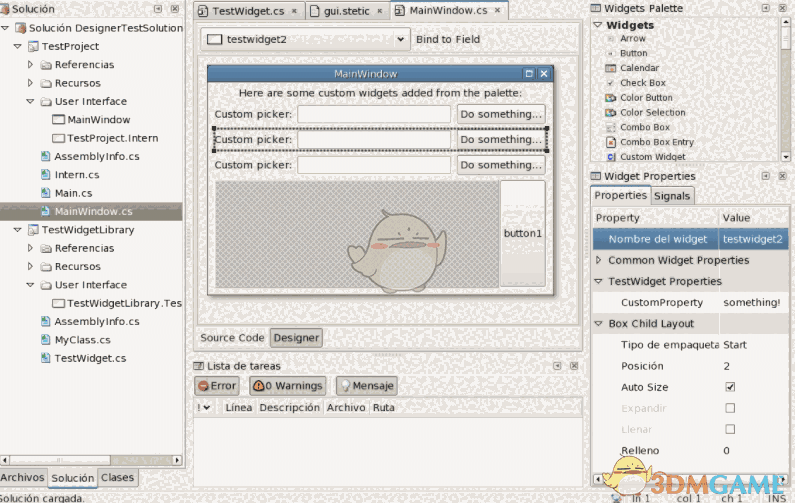Click the Recursos folder icon under TestWidgetLibrary
This screenshot has width=795, height=503.
46,267
